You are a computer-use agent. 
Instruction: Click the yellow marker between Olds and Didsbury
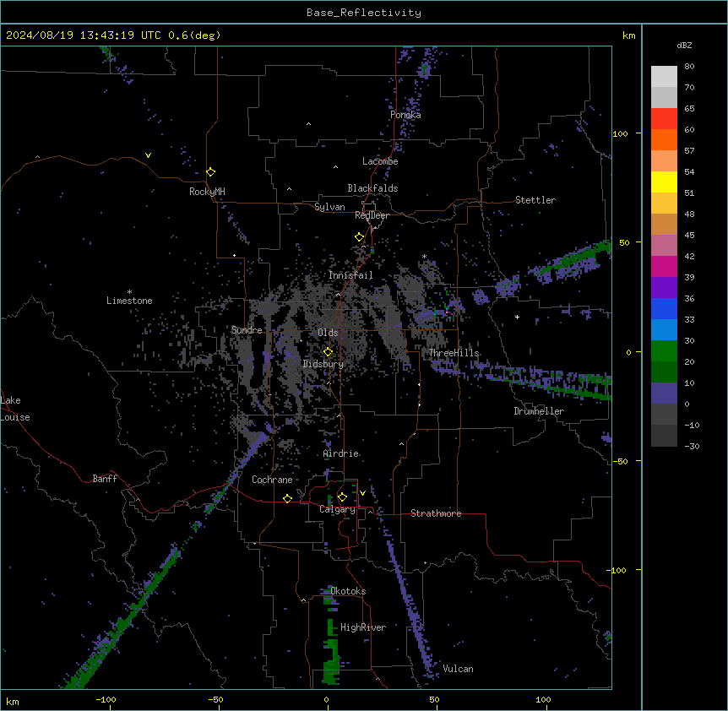click(x=328, y=352)
